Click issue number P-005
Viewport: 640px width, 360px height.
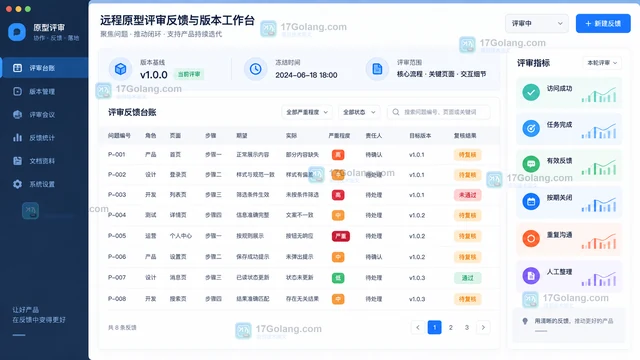(x=117, y=236)
